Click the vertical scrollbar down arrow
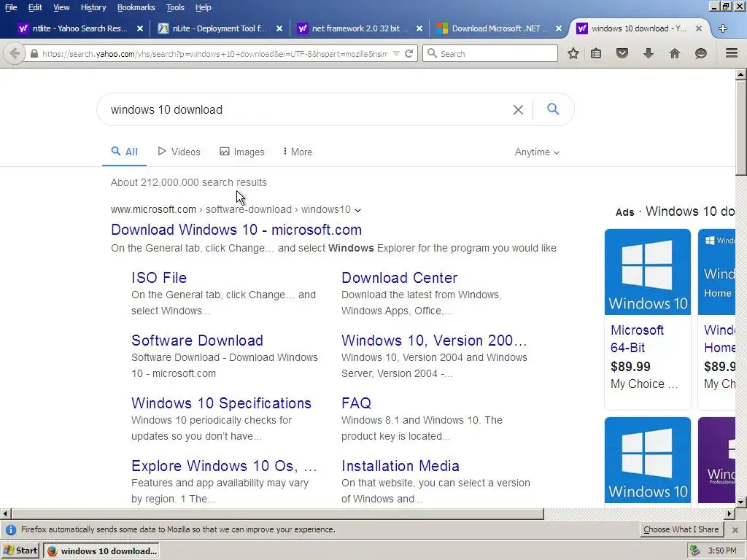The image size is (747, 560). (x=740, y=502)
